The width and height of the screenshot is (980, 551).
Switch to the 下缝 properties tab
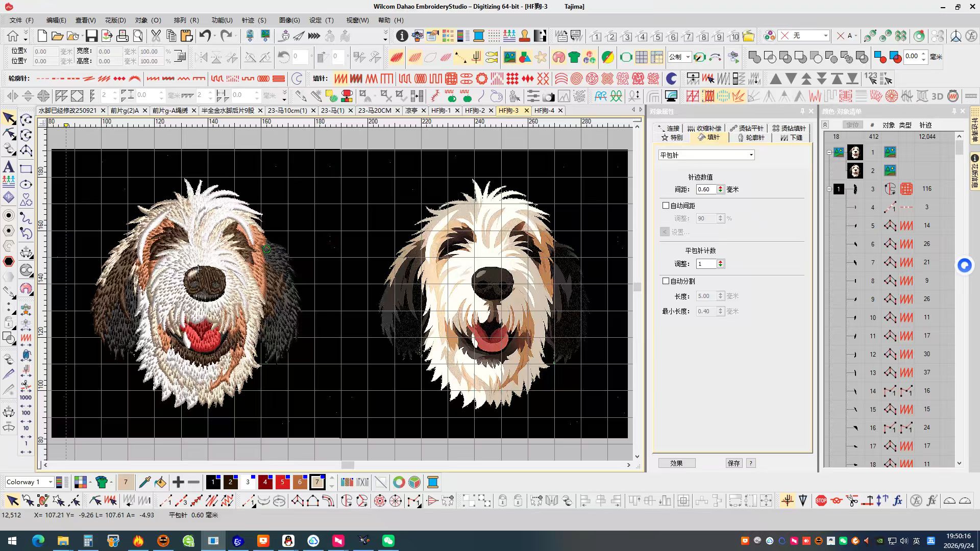point(792,138)
